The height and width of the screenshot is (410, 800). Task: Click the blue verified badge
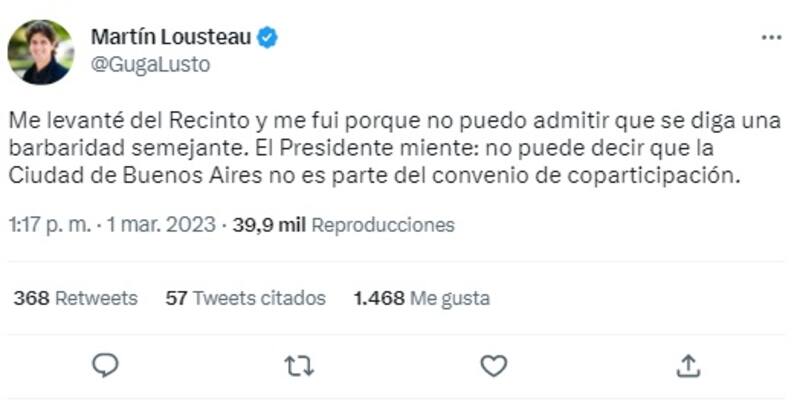point(268,38)
